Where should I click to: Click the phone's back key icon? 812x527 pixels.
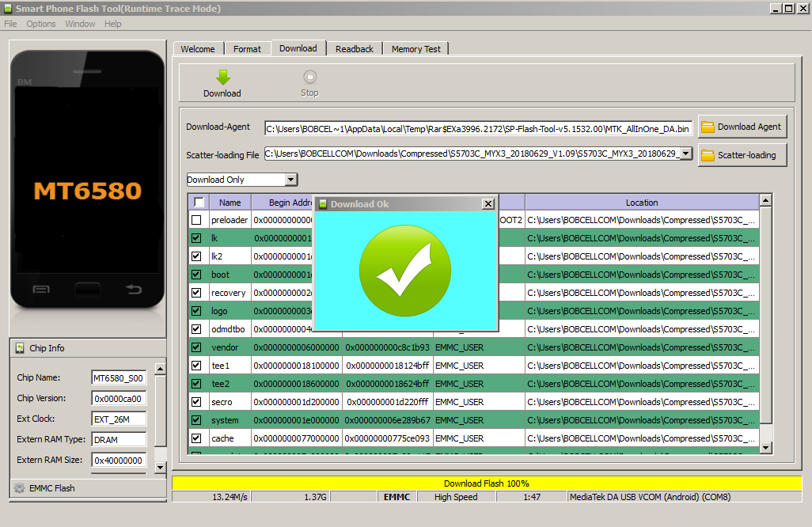click(x=134, y=289)
